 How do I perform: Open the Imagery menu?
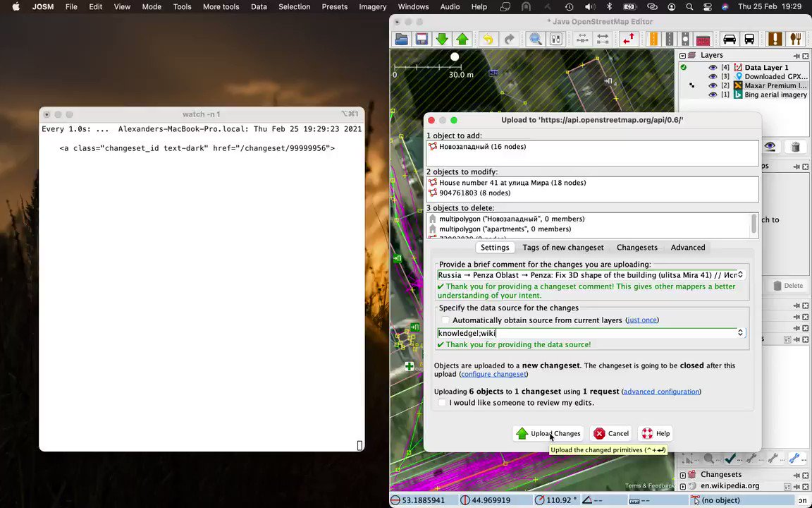pyautogui.click(x=372, y=7)
